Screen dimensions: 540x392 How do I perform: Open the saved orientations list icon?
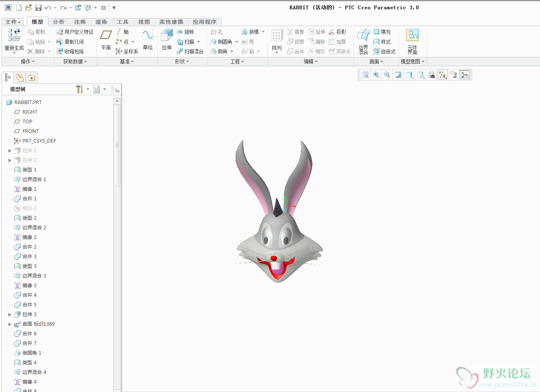pos(421,75)
